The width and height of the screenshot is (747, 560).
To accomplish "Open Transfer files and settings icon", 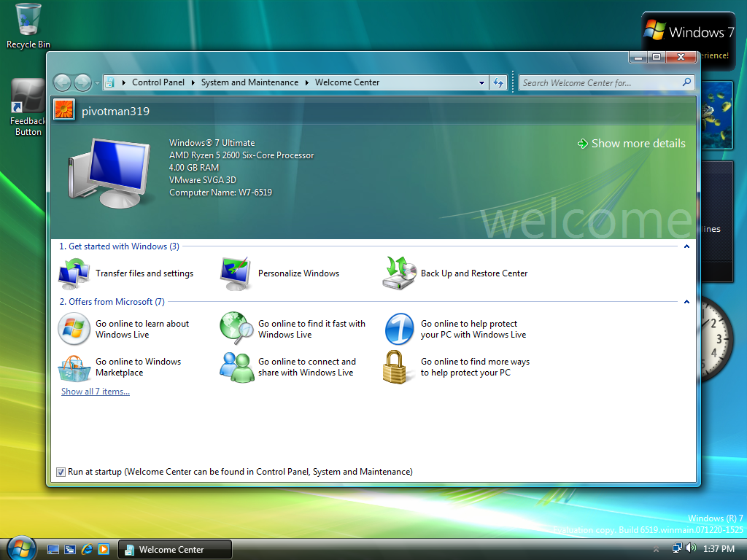I will [74, 274].
